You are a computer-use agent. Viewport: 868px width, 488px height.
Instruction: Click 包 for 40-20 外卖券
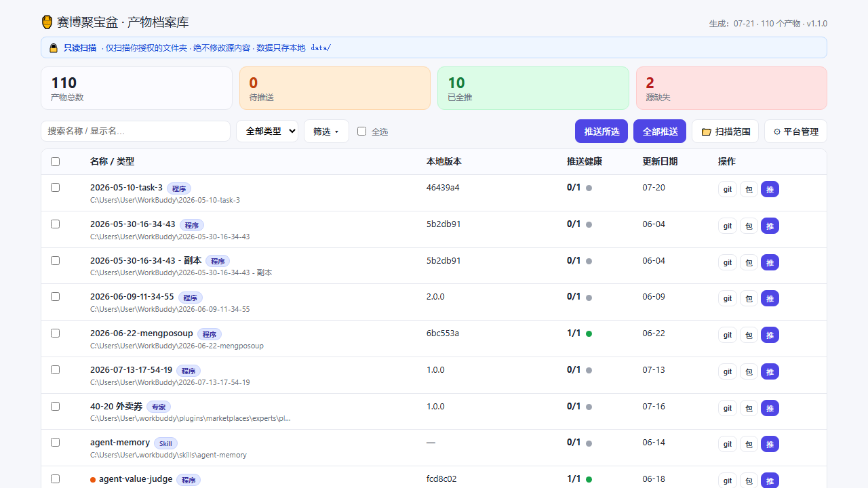pos(749,408)
